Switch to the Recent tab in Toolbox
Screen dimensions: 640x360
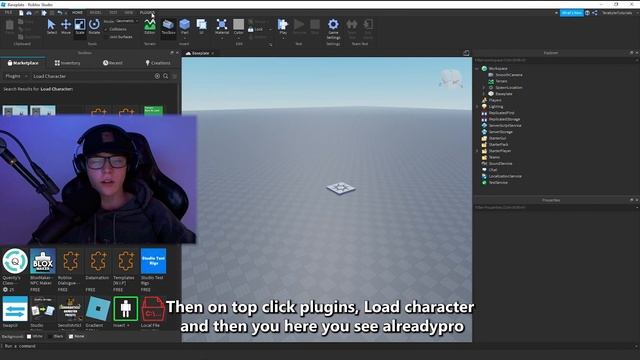[x=113, y=63]
